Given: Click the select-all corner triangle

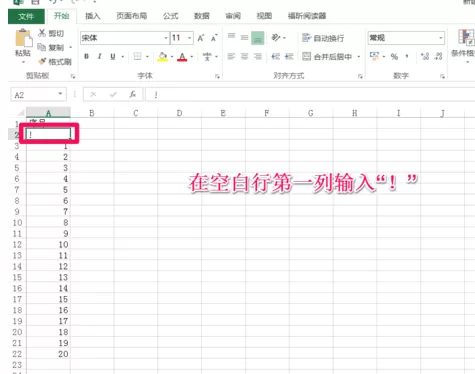Looking at the screenshot, I should pyautogui.click(x=20, y=113).
